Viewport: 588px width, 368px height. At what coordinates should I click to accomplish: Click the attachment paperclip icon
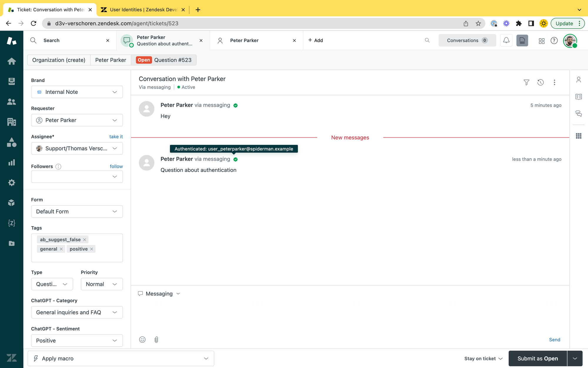156,339
